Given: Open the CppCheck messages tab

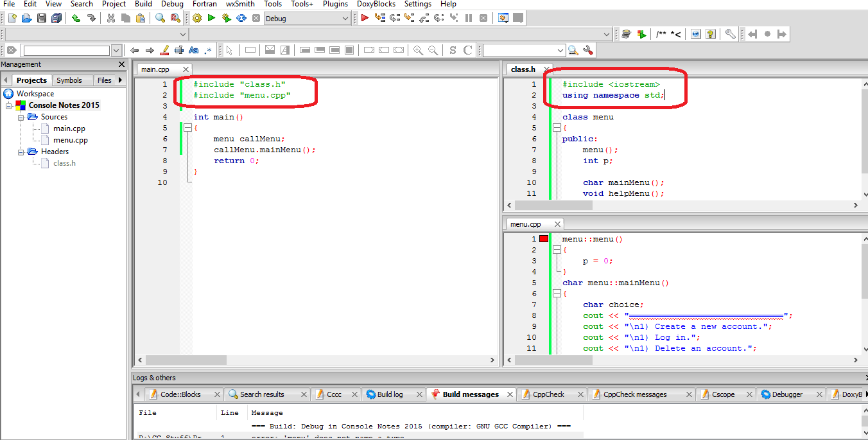Looking at the screenshot, I should (x=634, y=394).
